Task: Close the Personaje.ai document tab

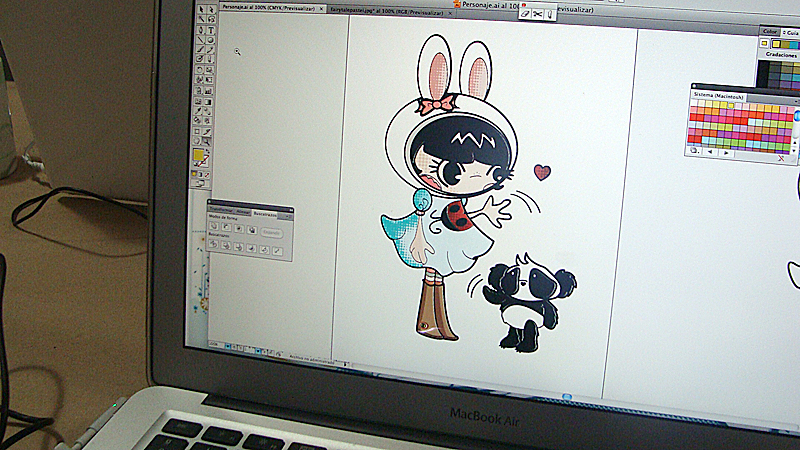Action: (321, 9)
